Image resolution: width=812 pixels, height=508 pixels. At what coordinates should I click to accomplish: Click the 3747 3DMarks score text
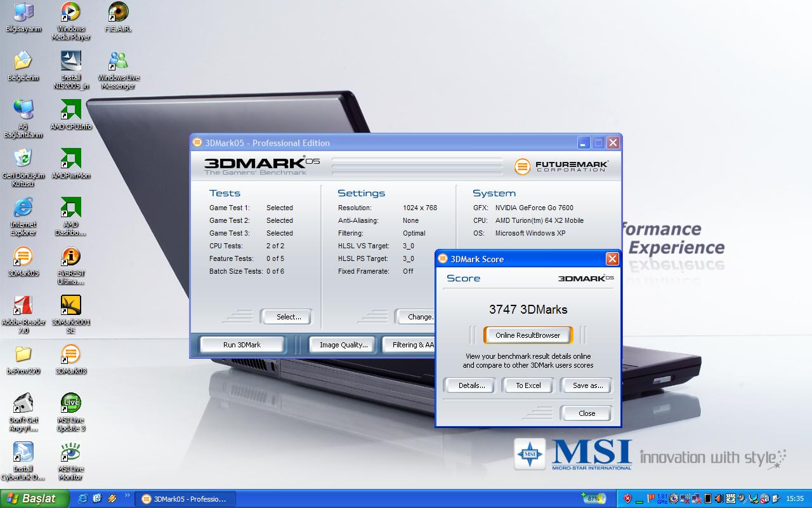pos(528,309)
